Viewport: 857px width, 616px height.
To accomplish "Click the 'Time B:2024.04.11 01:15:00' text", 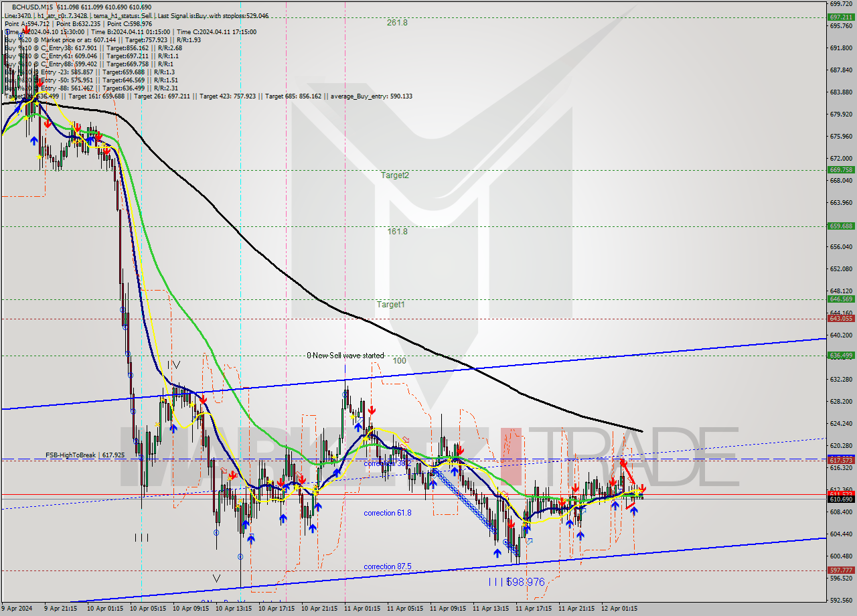I will click(130, 31).
